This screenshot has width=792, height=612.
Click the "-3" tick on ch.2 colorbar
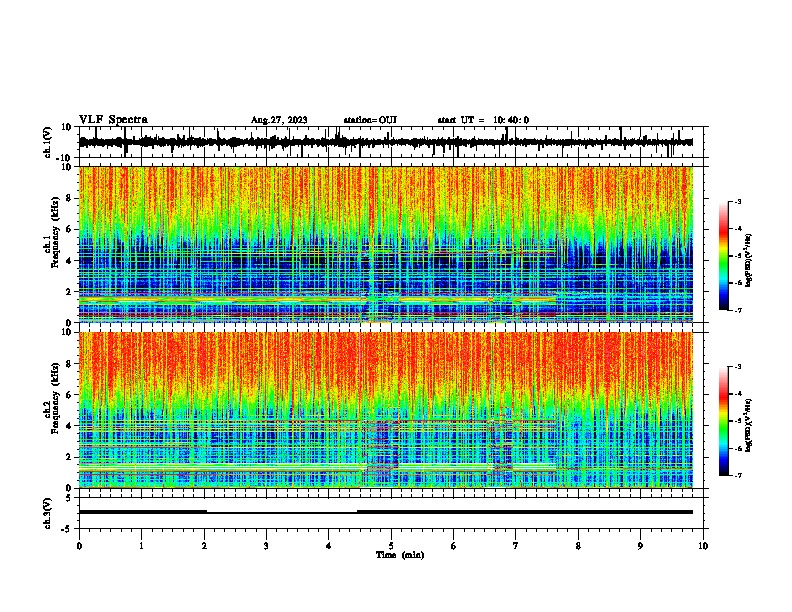737,367
